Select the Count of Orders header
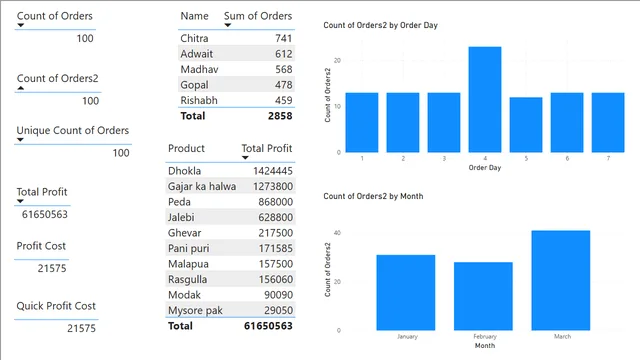640x360 pixels. coord(55,16)
